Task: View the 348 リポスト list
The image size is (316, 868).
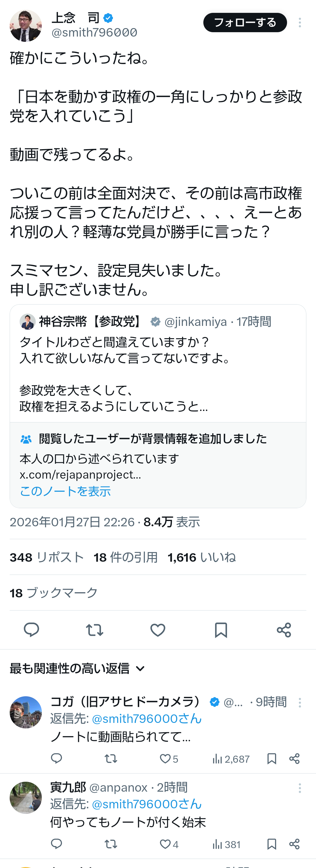Action: pyautogui.click(x=47, y=557)
